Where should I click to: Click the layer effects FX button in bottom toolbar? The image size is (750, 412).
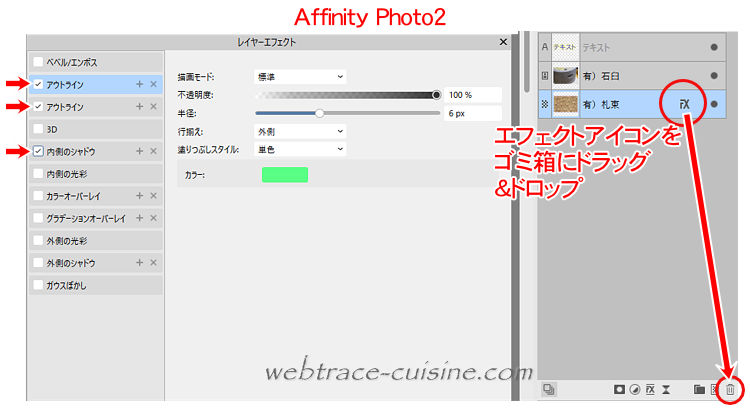[x=651, y=389]
